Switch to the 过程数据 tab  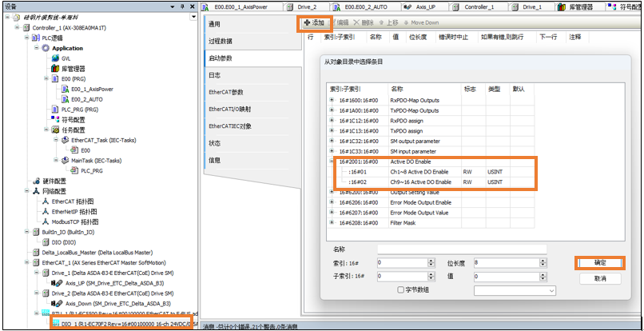[221, 42]
